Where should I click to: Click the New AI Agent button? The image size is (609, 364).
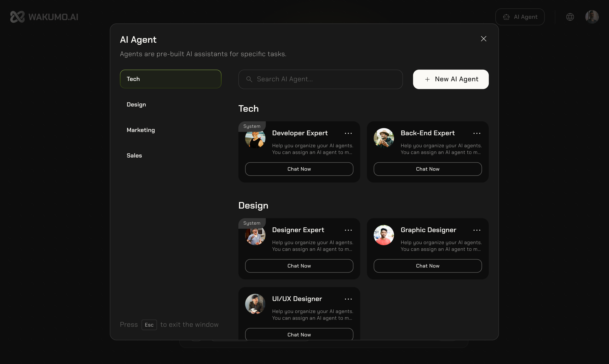[451, 79]
